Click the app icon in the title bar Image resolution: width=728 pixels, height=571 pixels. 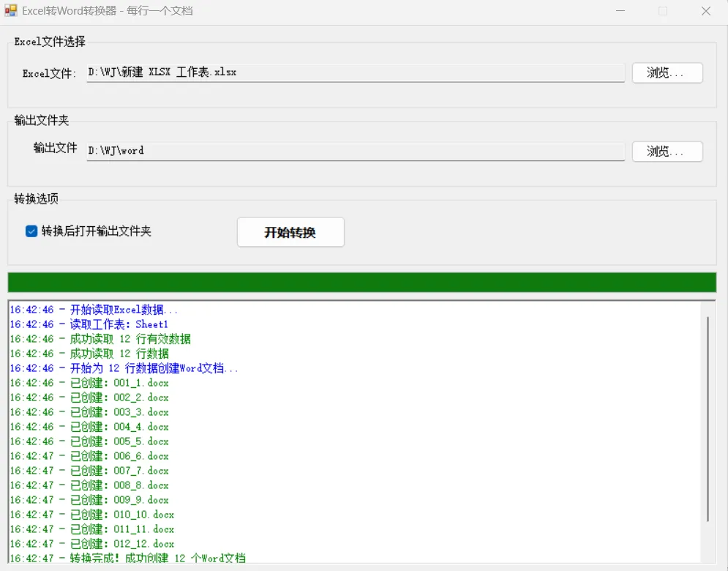coord(11,10)
